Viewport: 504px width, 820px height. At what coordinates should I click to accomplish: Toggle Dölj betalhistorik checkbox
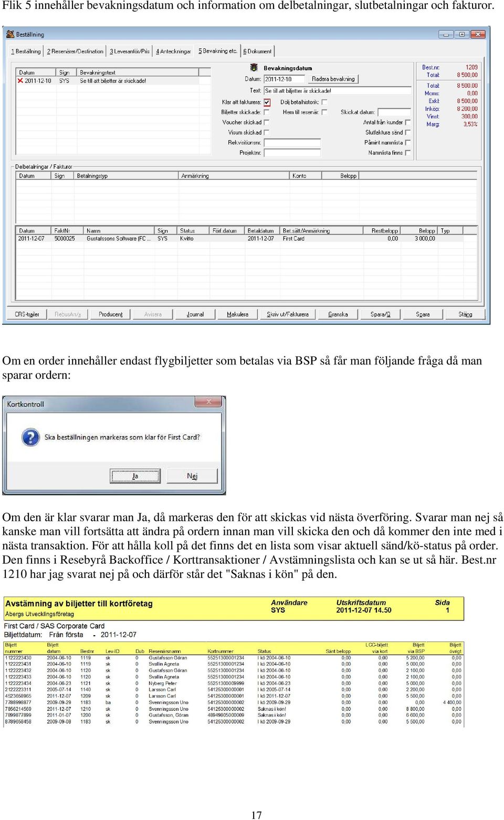coord(324,102)
